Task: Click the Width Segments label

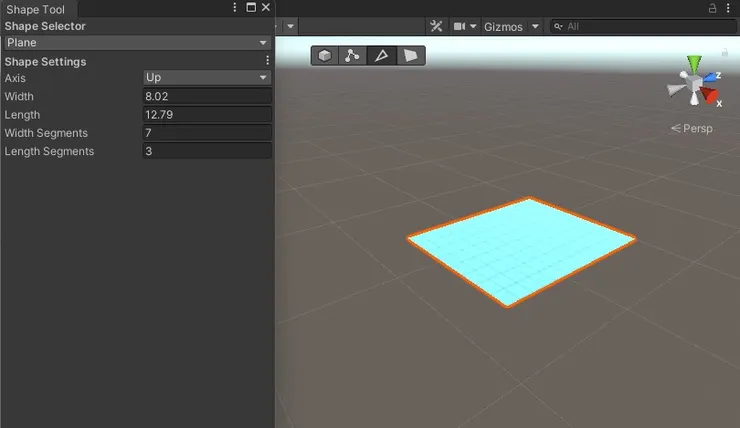Action: point(46,133)
